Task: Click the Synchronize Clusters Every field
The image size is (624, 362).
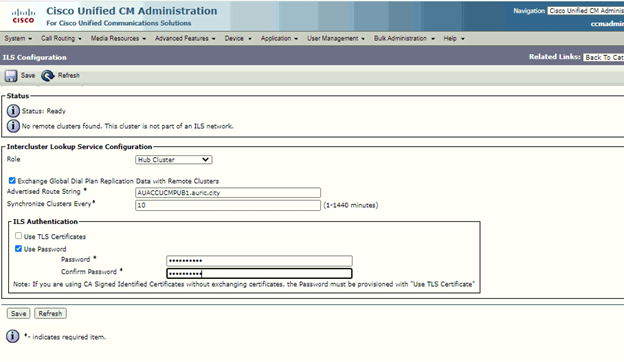Action: click(x=228, y=205)
